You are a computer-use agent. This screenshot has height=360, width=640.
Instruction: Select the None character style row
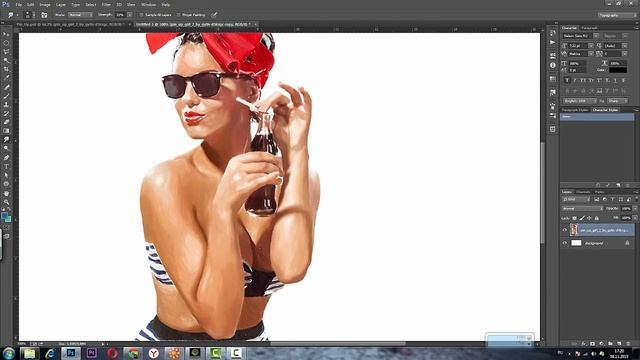coord(597,117)
